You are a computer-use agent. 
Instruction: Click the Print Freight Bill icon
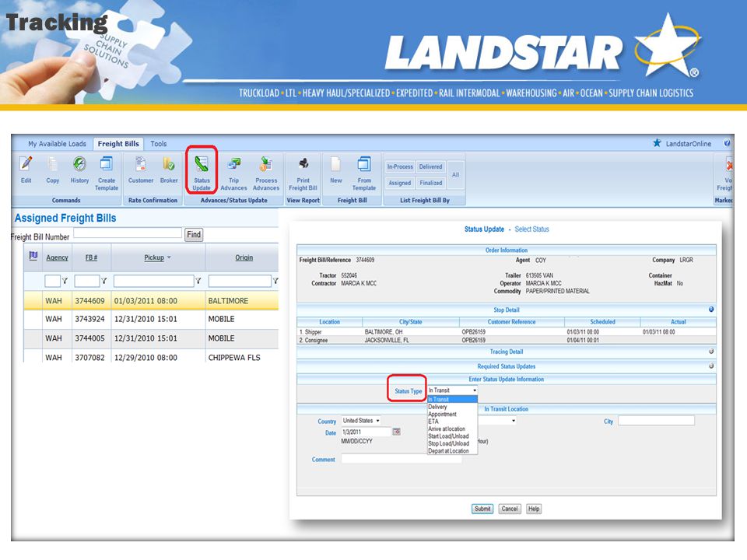[303, 164]
